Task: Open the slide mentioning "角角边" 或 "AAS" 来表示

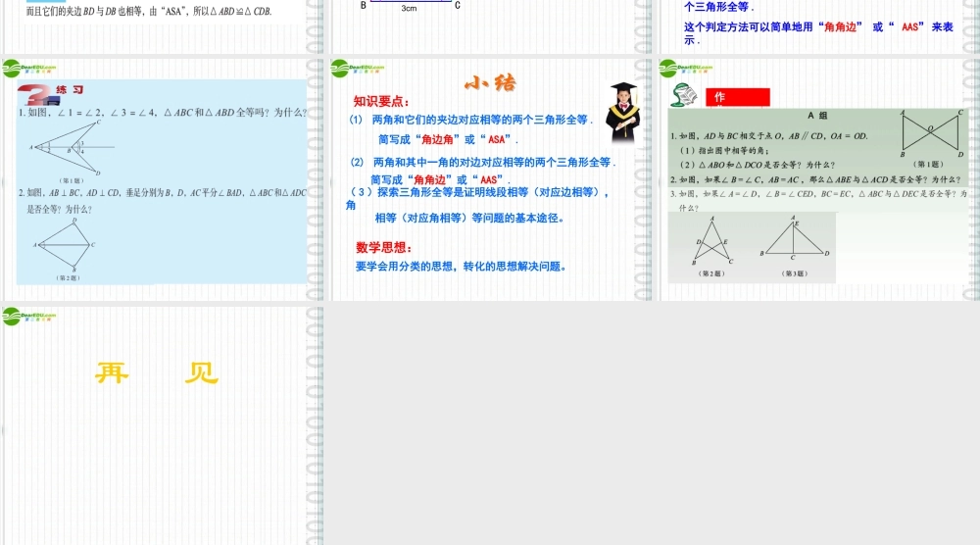Action: (819, 26)
